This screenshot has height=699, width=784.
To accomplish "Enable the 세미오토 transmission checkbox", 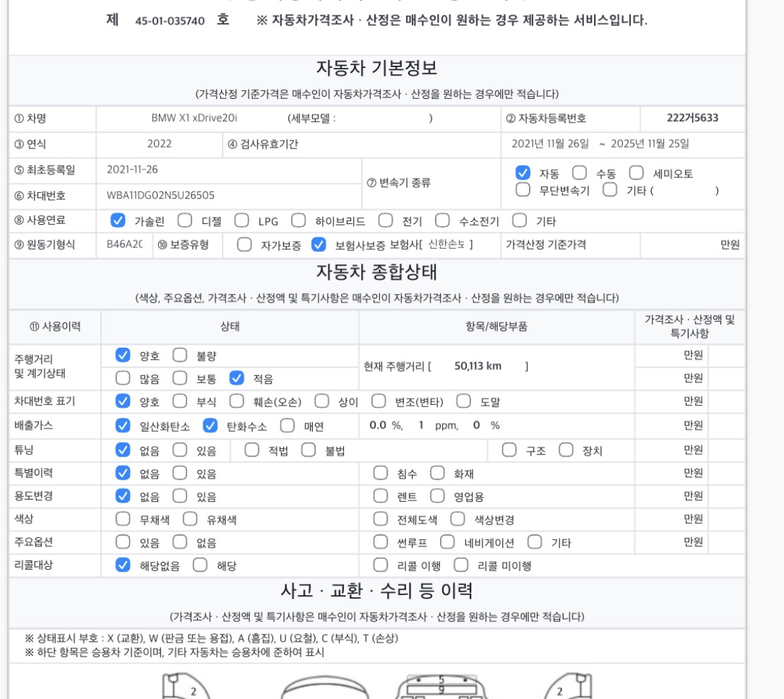I will pyautogui.click(x=636, y=173).
